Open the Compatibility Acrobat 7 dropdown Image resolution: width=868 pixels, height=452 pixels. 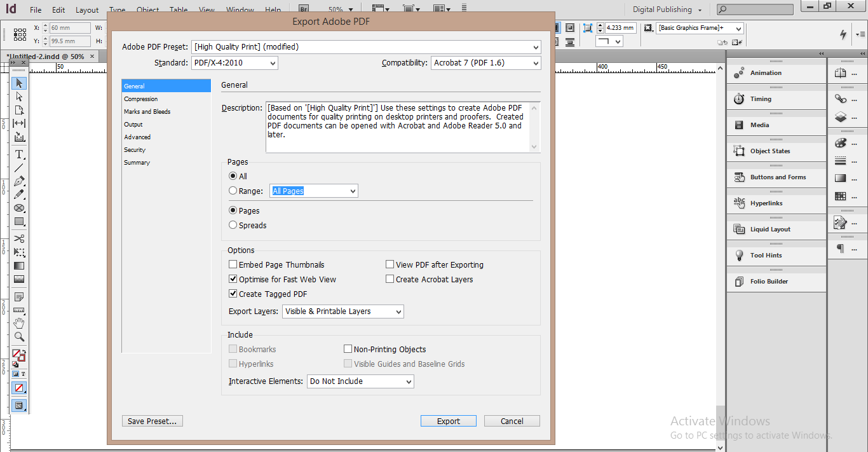486,63
